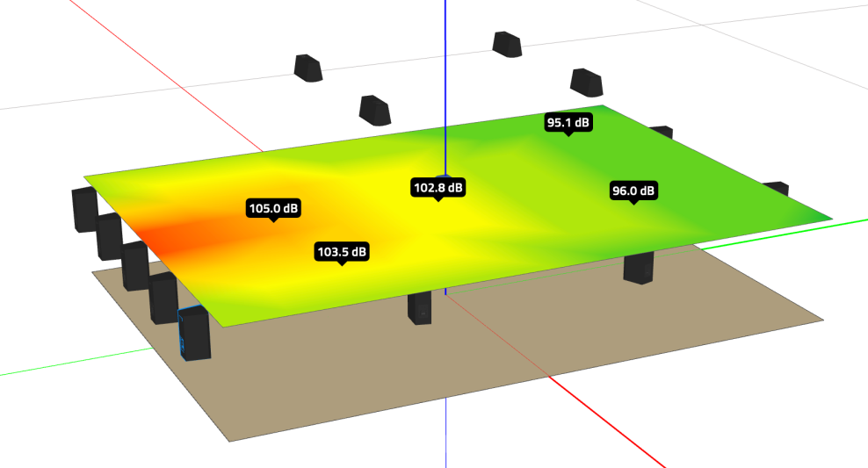Click the 96.0 dB probe label
The image size is (868, 468).
[633, 191]
